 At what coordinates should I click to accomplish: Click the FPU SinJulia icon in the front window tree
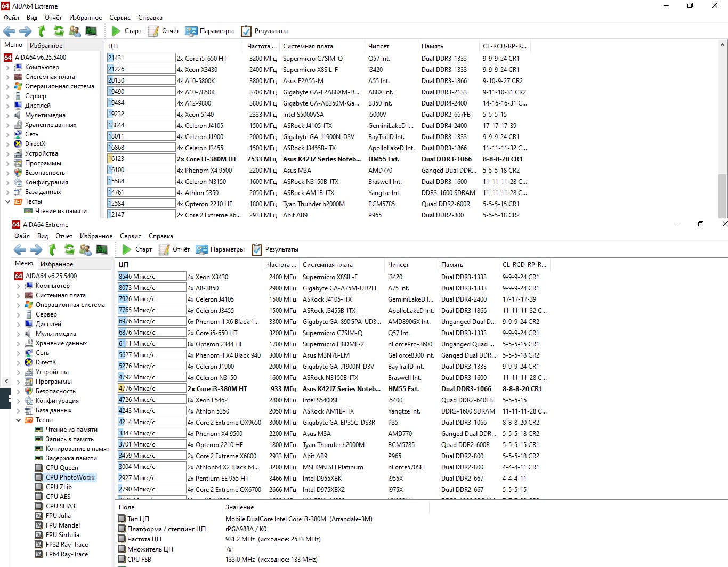39,535
